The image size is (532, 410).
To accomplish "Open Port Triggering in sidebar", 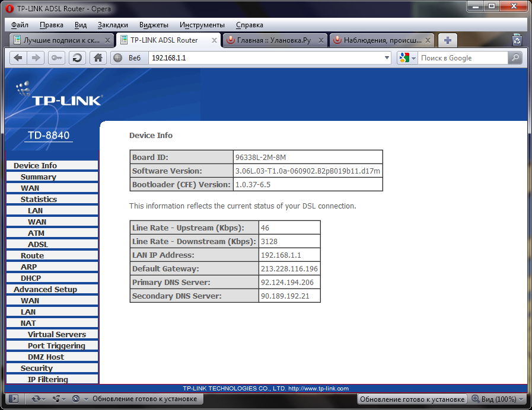I will coord(52,345).
